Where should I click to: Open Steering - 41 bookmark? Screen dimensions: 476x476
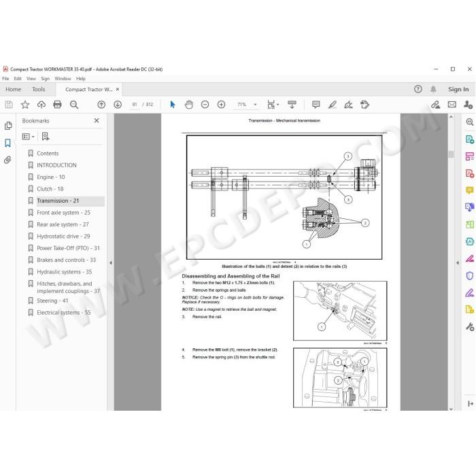click(52, 301)
